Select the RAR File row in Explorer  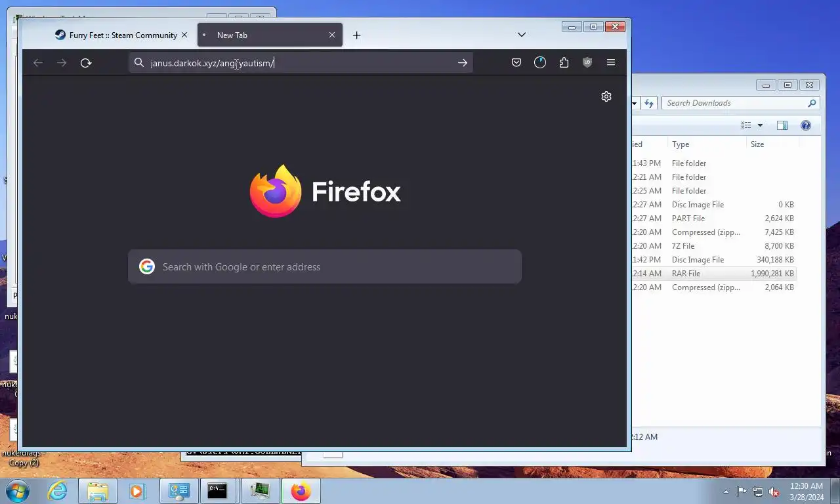coord(714,274)
